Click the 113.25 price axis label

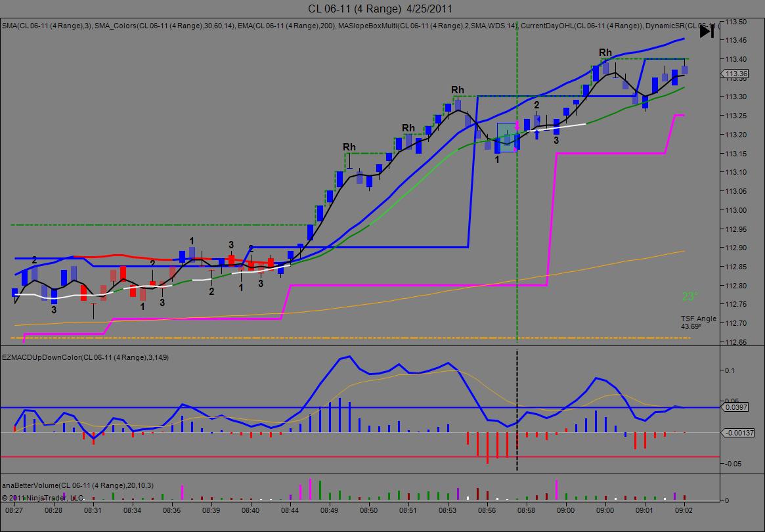(x=735, y=116)
